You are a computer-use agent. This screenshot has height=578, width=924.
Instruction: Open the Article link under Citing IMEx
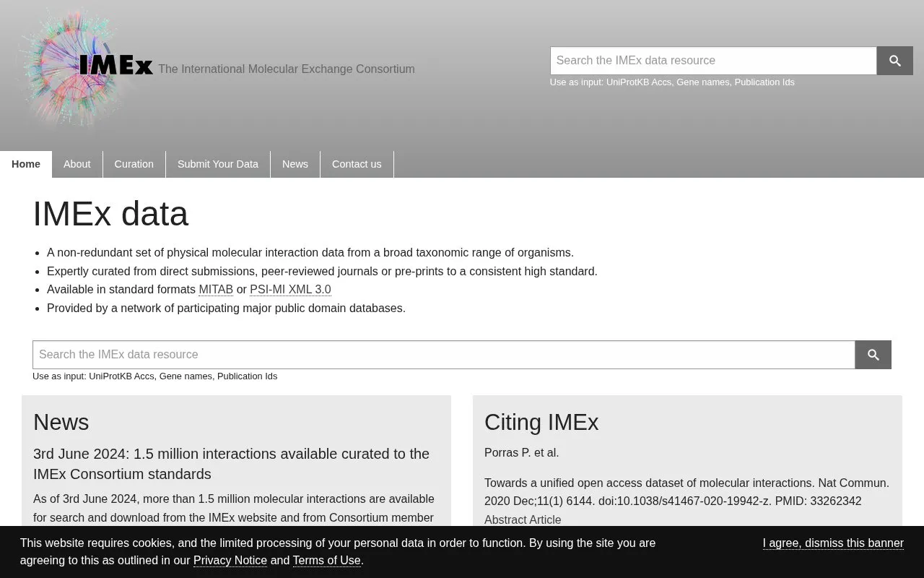pos(545,519)
